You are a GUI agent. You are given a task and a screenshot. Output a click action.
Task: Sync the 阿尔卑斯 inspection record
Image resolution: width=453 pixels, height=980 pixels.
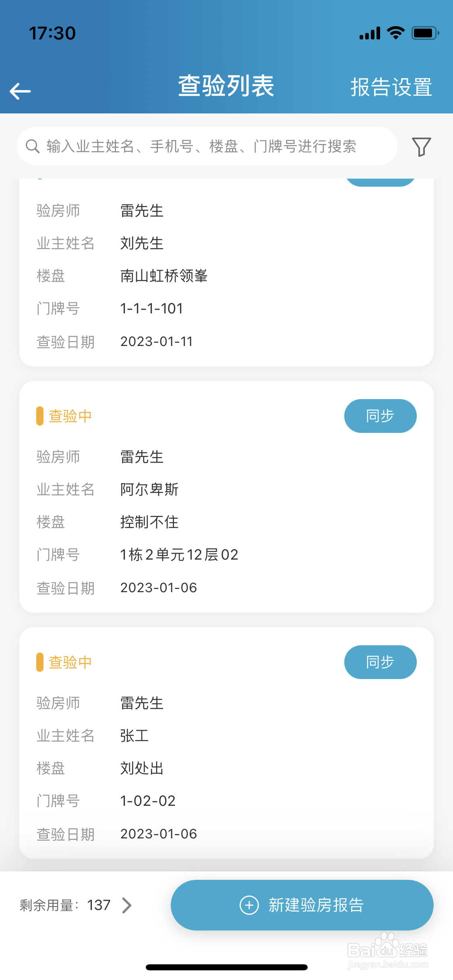click(x=380, y=416)
